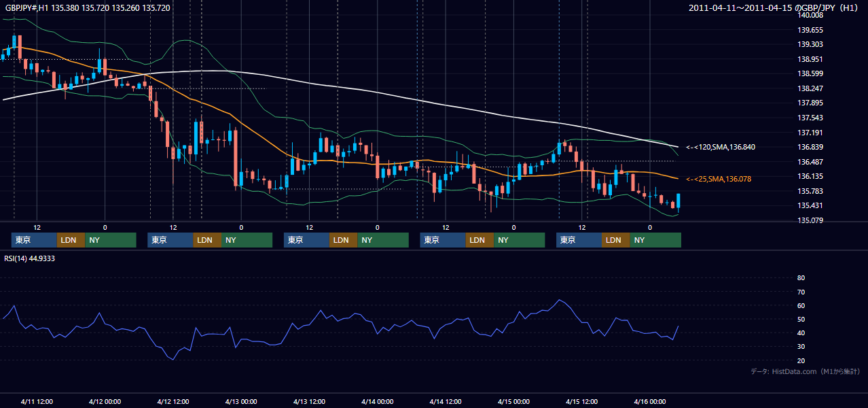Click the 4/14 12:00 time axis label
This screenshot has height=408, width=868.
(446, 401)
